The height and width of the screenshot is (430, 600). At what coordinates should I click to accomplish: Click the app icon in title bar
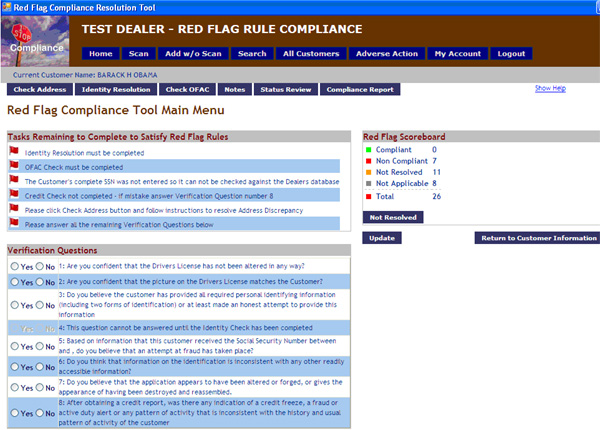point(7,7)
